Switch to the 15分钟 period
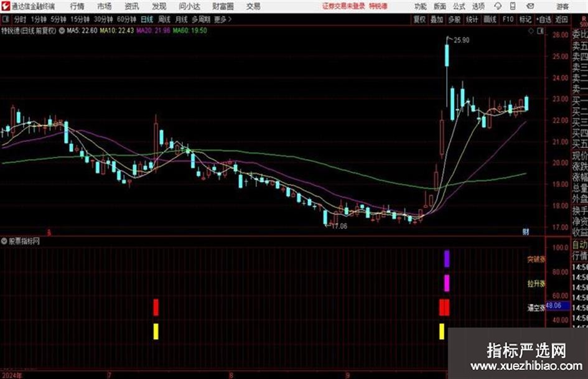This screenshot has width=588, height=379. tap(80, 19)
